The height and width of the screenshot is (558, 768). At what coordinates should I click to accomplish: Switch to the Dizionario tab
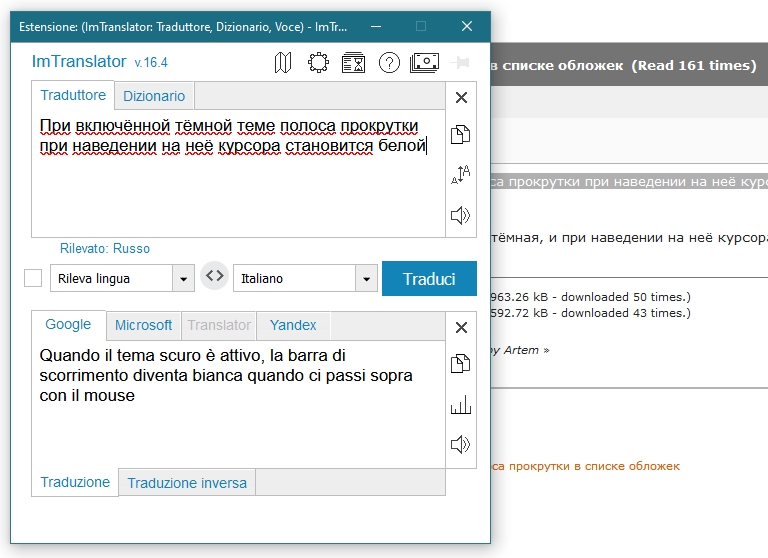[x=154, y=96]
